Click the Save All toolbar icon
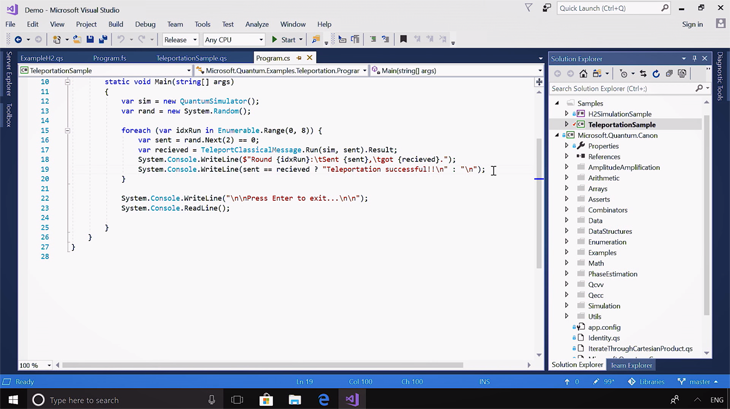This screenshot has height=409, width=730. [103, 40]
